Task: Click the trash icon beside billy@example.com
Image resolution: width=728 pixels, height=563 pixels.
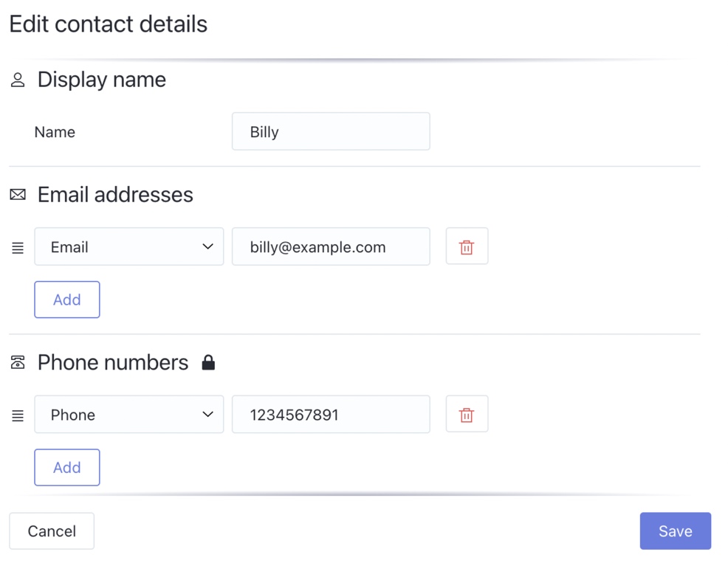Action: [x=467, y=246]
